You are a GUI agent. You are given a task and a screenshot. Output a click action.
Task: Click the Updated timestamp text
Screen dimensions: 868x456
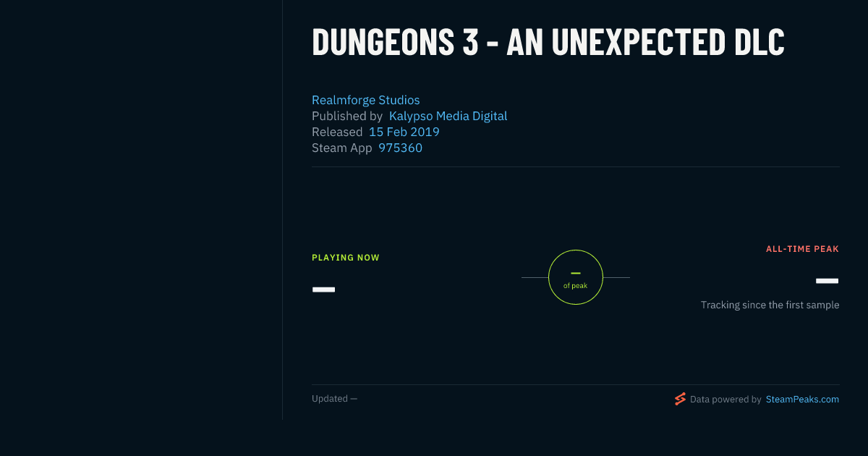334,399
